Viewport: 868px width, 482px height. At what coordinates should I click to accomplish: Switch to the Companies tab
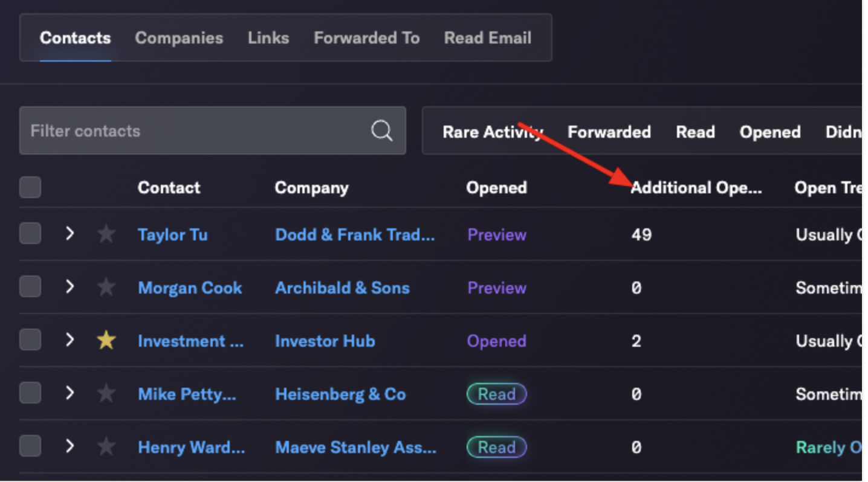(179, 37)
